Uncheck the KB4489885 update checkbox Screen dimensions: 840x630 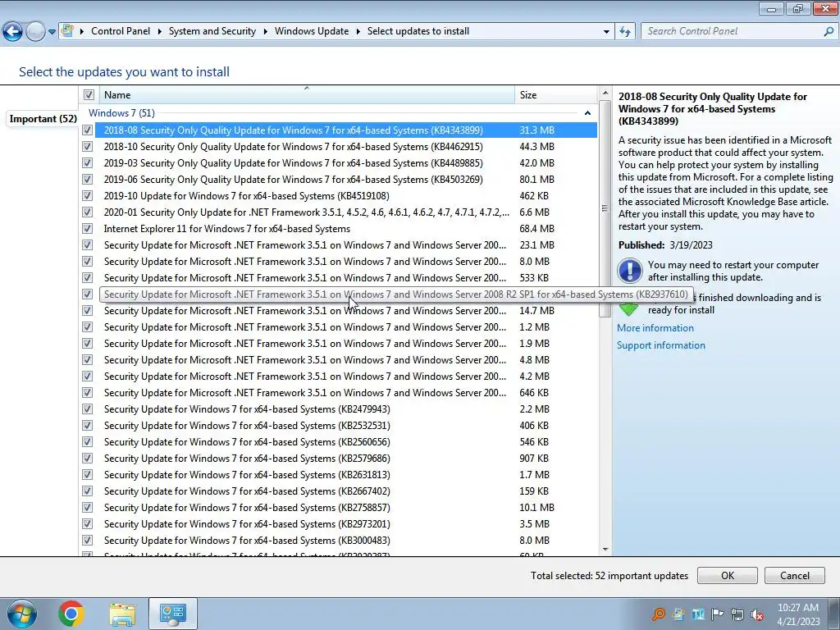tap(87, 163)
